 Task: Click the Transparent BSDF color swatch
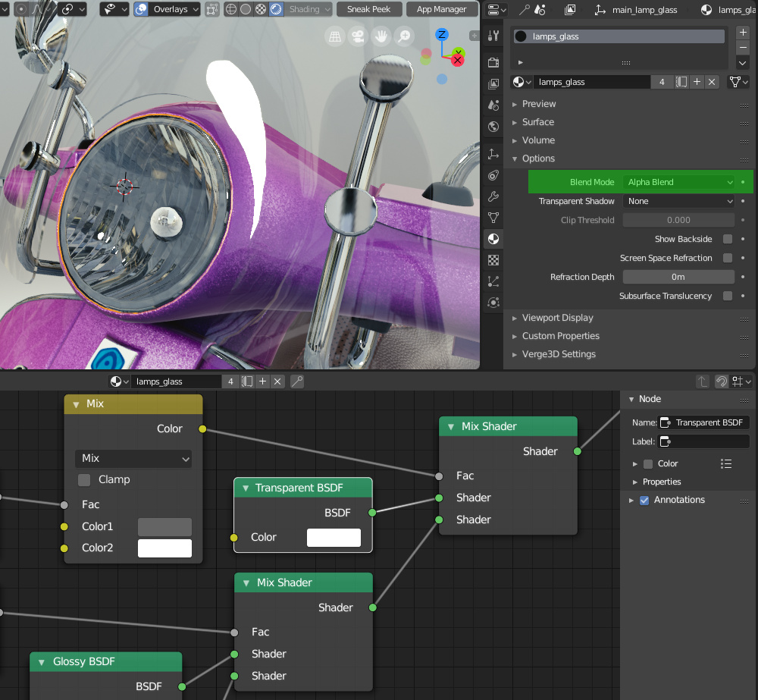click(x=334, y=537)
